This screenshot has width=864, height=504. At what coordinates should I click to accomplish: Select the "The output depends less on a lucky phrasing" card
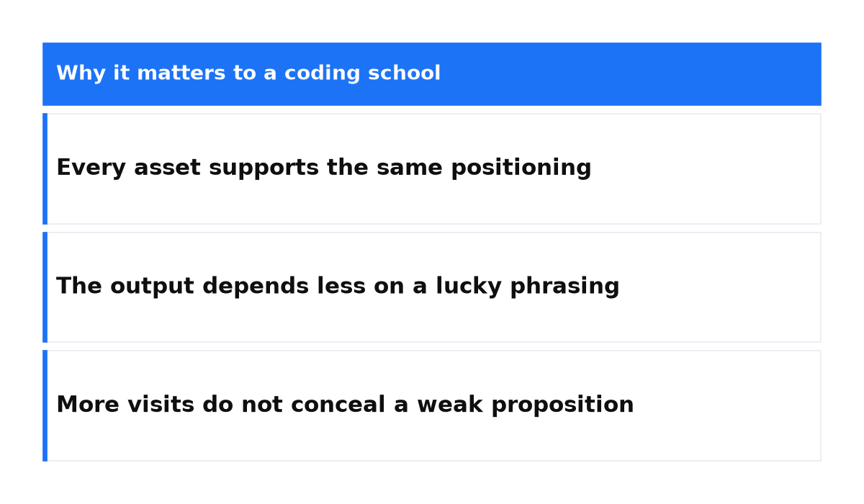click(432, 287)
